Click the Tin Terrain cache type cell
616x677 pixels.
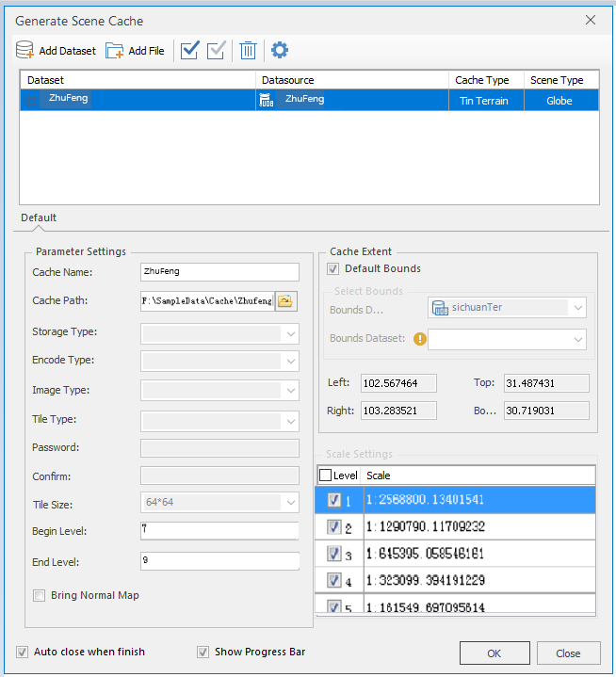click(486, 100)
